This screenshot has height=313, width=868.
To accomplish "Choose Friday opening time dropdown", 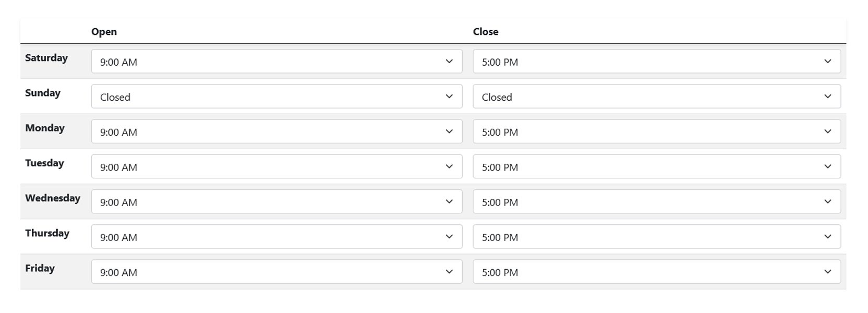I will pyautogui.click(x=276, y=272).
